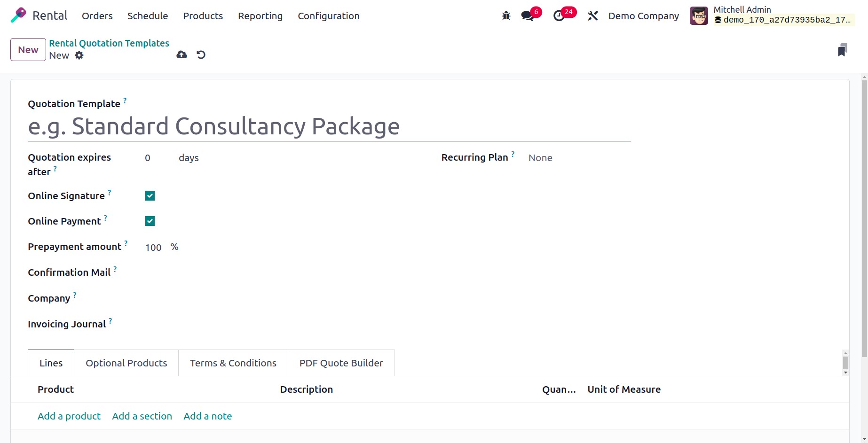Screen dimensions: 868x443
Task: Switch to the PDF Quote Builder tab
Action: (x=341, y=363)
